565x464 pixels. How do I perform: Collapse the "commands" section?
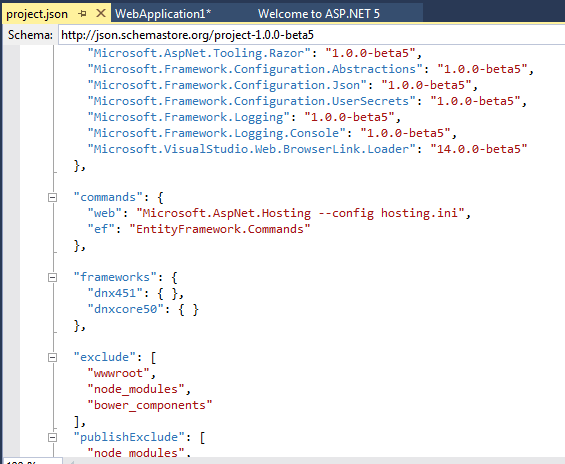53,197
